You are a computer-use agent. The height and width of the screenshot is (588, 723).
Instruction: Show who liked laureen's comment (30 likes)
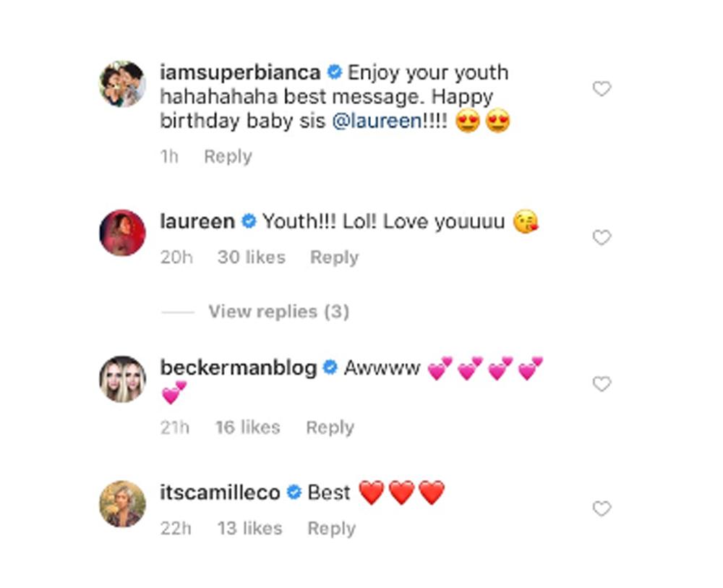(x=251, y=257)
